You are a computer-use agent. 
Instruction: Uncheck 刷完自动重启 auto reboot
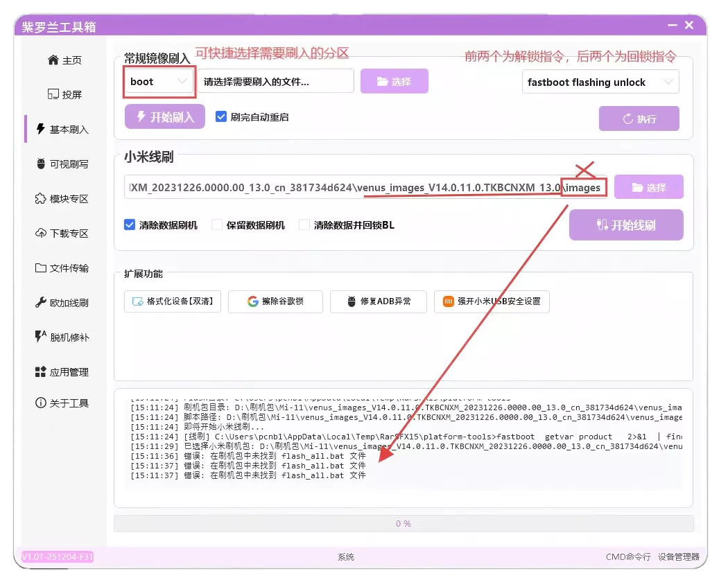tap(220, 116)
